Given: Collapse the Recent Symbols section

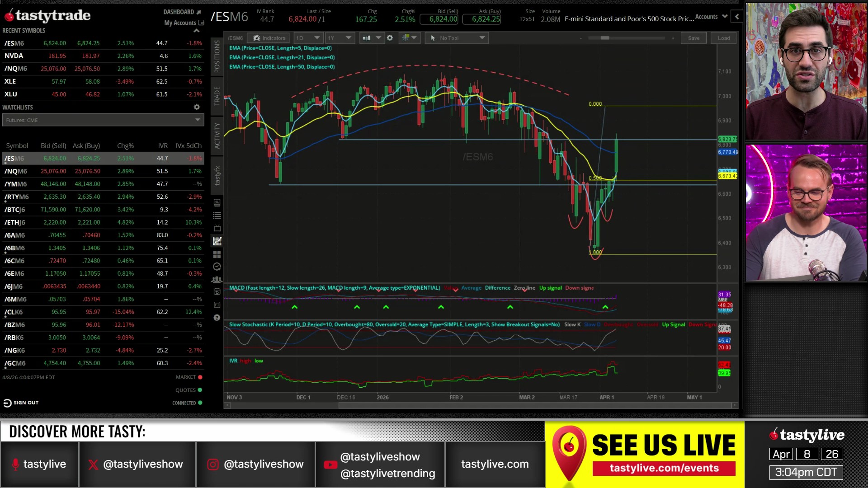Looking at the screenshot, I should [x=197, y=31].
